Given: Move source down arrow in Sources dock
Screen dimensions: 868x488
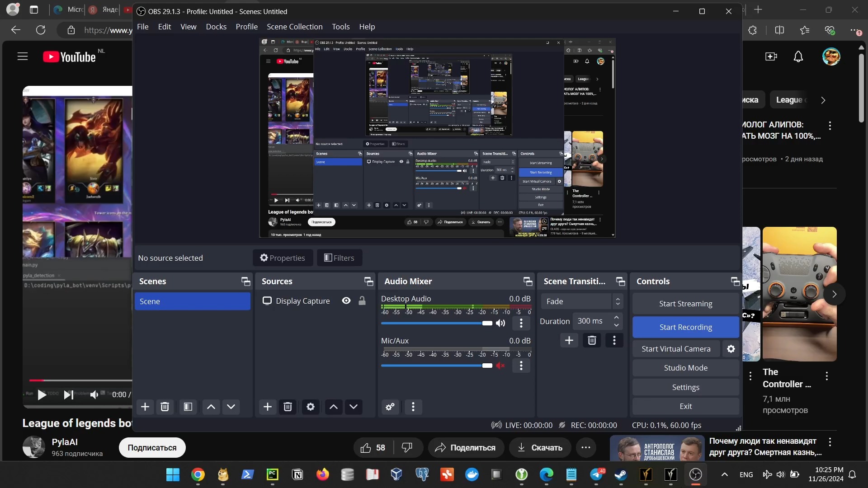Looking at the screenshot, I should (x=354, y=407).
